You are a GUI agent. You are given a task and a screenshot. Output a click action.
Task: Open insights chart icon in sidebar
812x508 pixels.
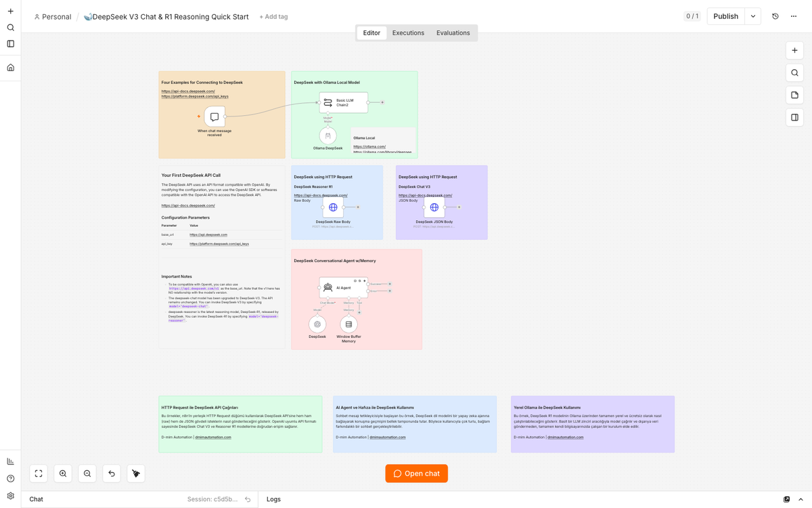[10, 461]
